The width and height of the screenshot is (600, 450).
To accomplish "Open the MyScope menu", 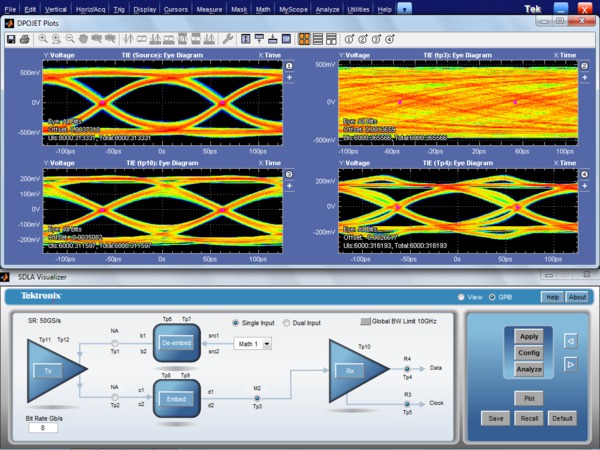I will tap(293, 10).
